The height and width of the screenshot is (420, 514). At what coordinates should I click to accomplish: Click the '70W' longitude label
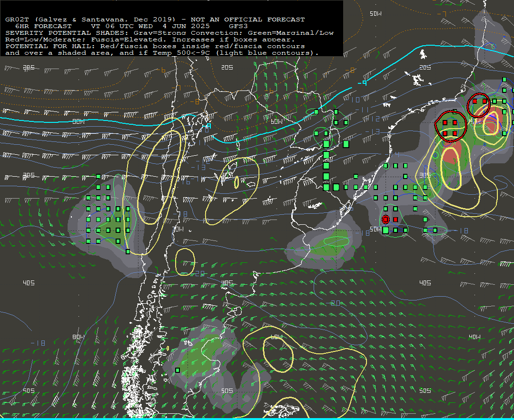(178, 229)
